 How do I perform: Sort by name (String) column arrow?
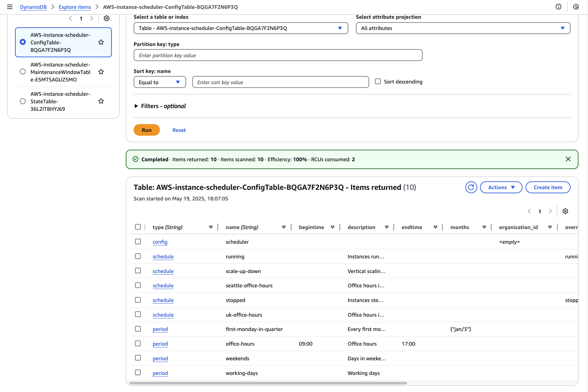284,227
